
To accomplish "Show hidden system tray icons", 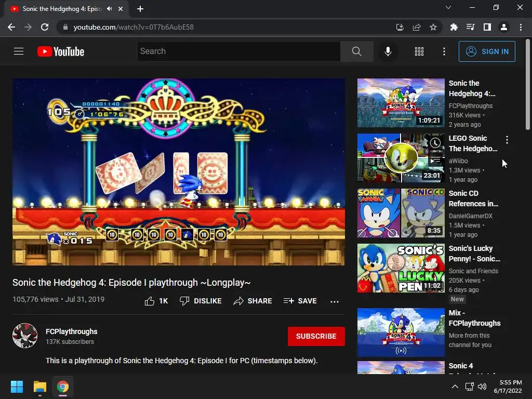I will (x=455, y=387).
